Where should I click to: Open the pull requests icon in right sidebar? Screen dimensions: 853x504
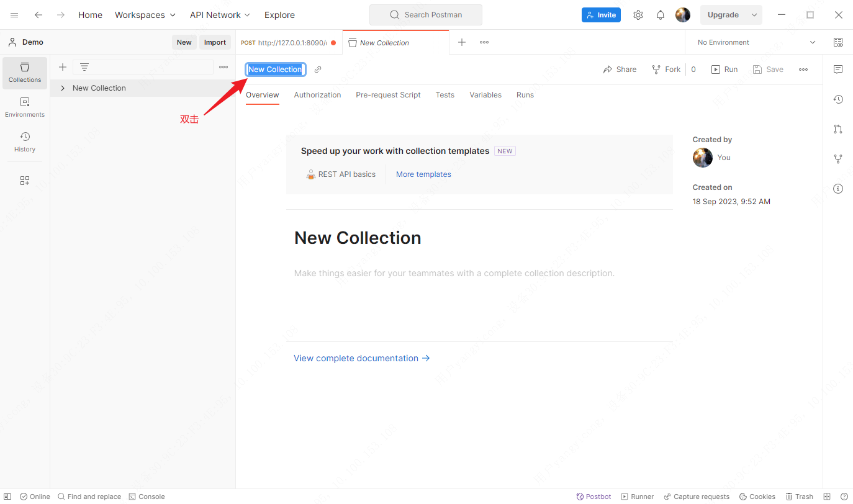(x=838, y=129)
